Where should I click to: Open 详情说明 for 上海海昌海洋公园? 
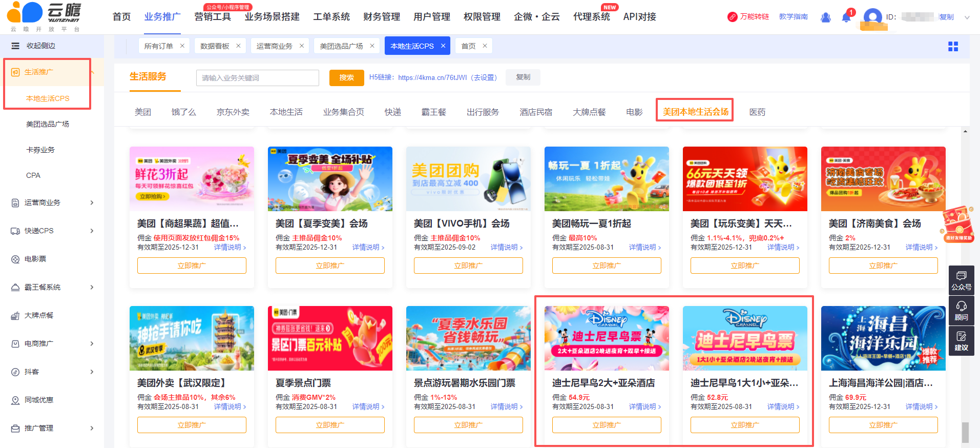pos(922,406)
